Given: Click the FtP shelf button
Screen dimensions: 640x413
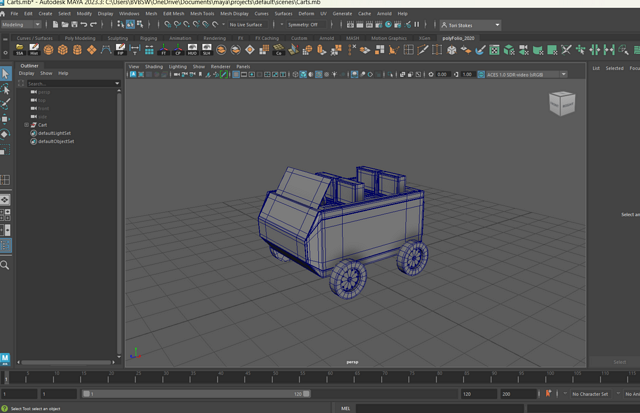Looking at the screenshot, I should 120,50.
